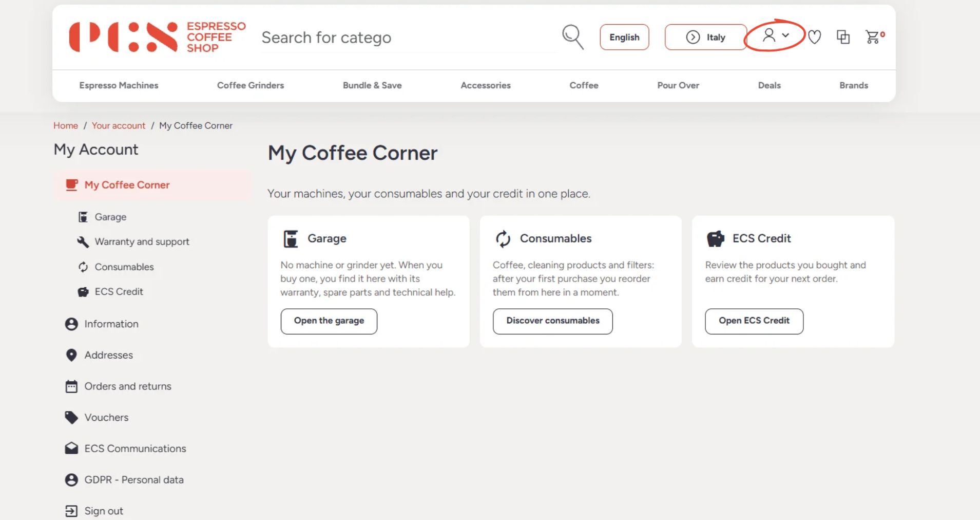Go to the Deals menu item
This screenshot has width=980, height=520.
point(769,85)
